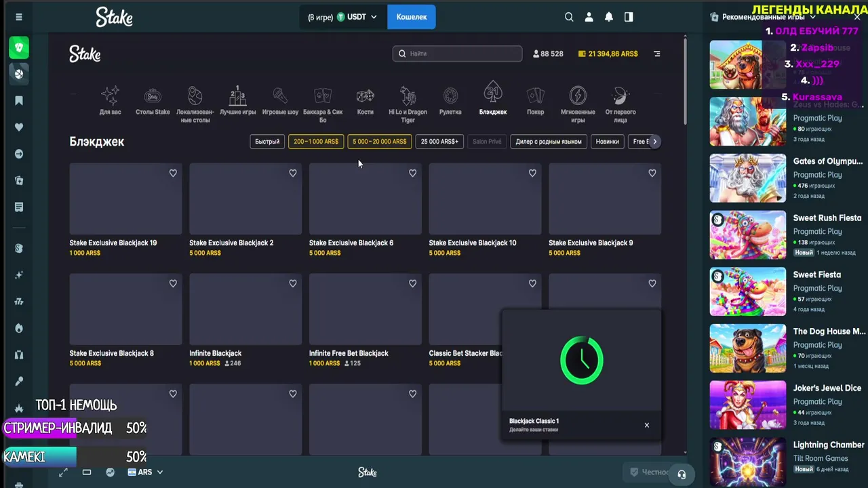Show more filters with the right arrow

[x=654, y=142]
